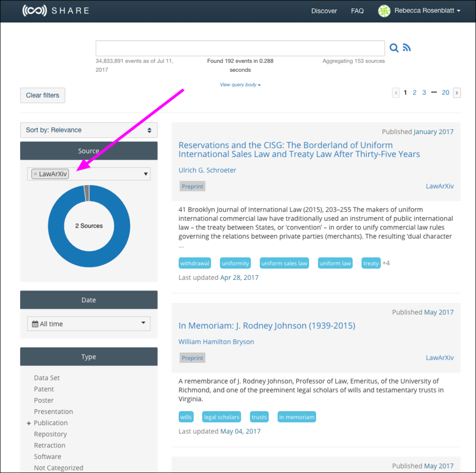Click LawArXiv link on the In Memoriam result
Viewport: 476px width, 473px height.
pyautogui.click(x=440, y=358)
